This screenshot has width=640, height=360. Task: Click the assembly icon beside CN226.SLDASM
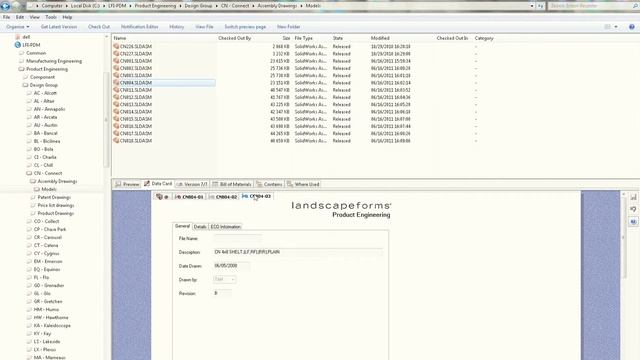[x=116, y=47]
